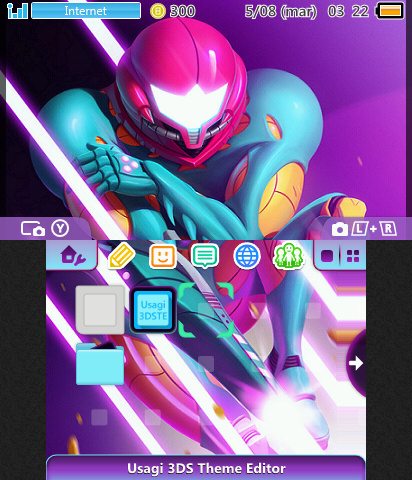The width and height of the screenshot is (412, 480).
Task: Launch the Usagi 3DSTE app tile
Action: point(153,310)
